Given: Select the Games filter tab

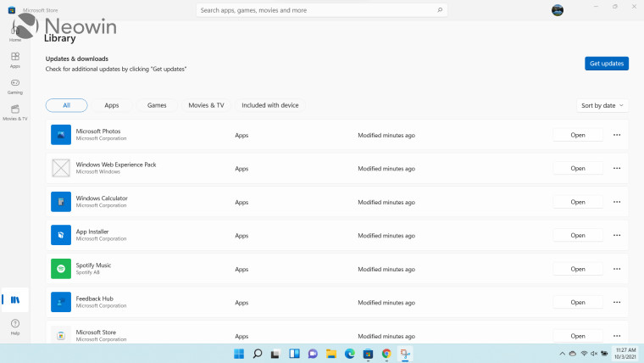Looking at the screenshot, I should click(157, 105).
